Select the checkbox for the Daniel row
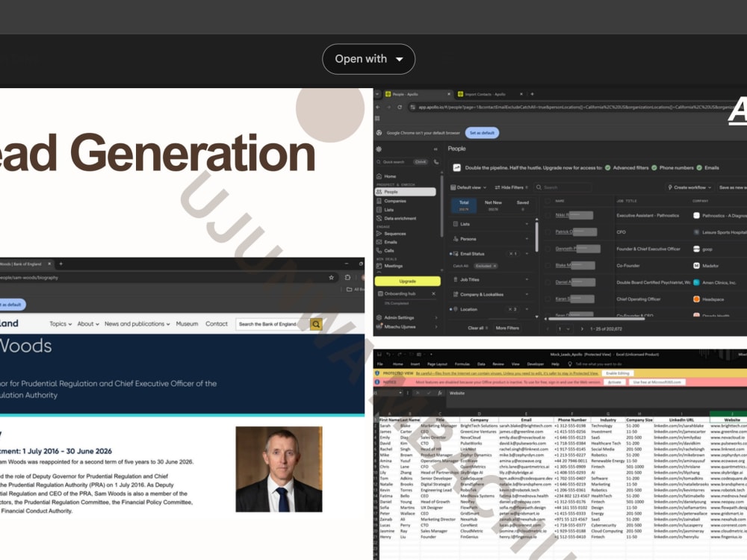This screenshot has width=747, height=560. coord(548,282)
